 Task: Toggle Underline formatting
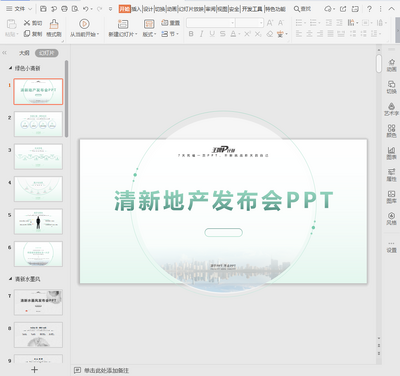(x=212, y=34)
